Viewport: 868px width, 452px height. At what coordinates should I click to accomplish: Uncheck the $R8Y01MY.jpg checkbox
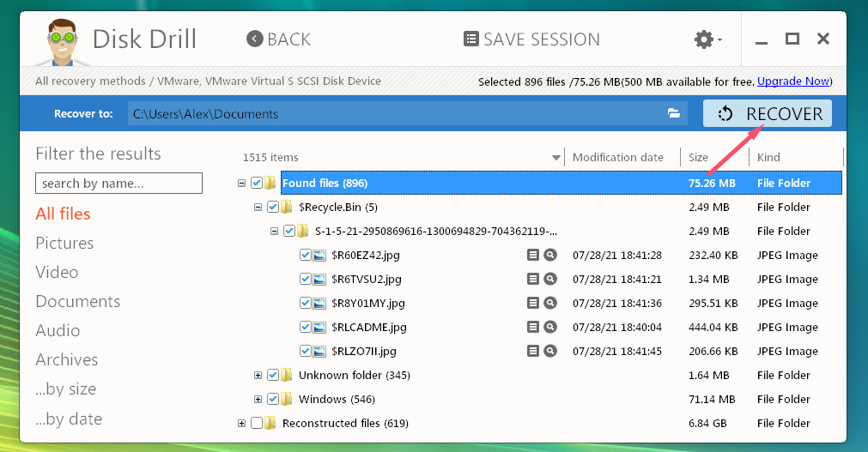(x=305, y=303)
